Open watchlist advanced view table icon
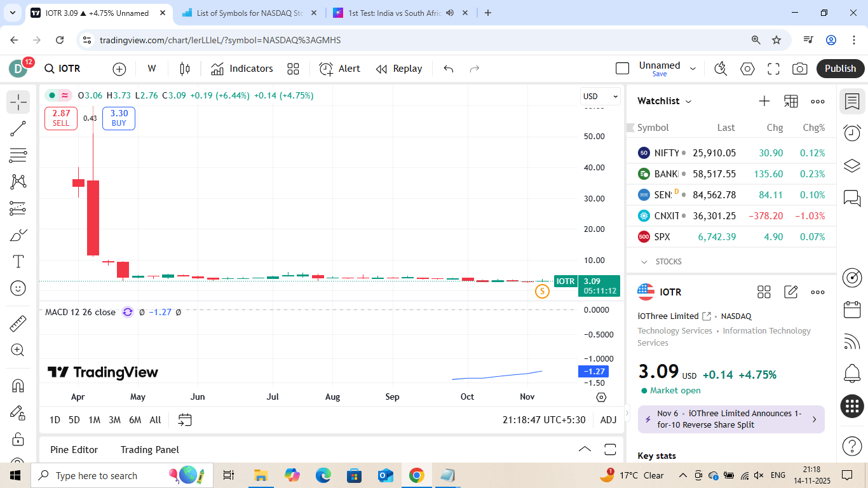 click(791, 101)
